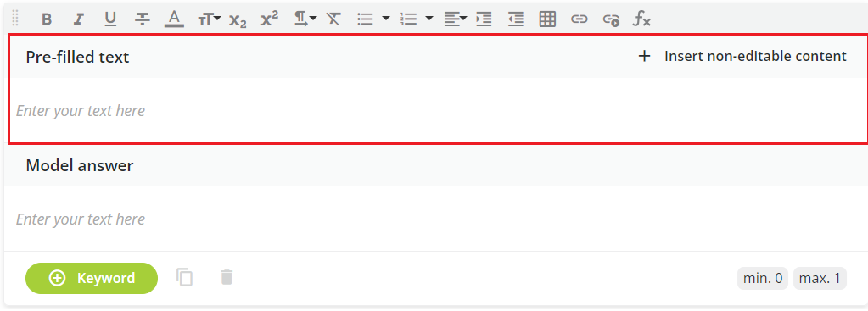Viewport: 868px width, 311px height.
Task: Focus the Model answer input field
Action: [436, 219]
